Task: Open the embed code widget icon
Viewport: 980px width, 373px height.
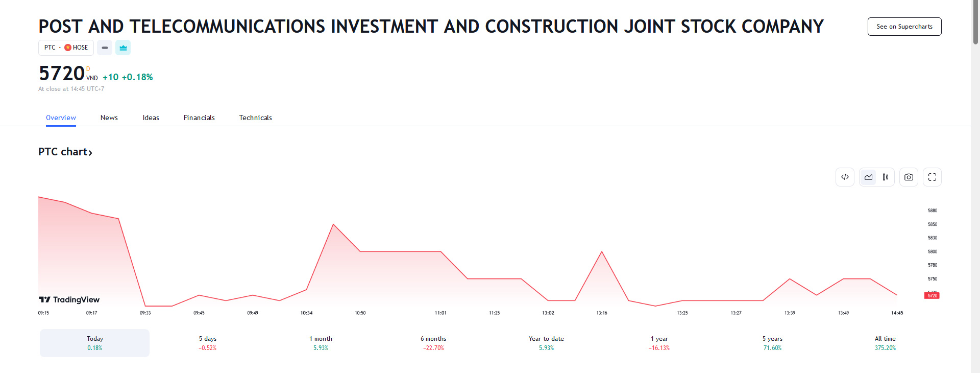Action: (x=845, y=177)
